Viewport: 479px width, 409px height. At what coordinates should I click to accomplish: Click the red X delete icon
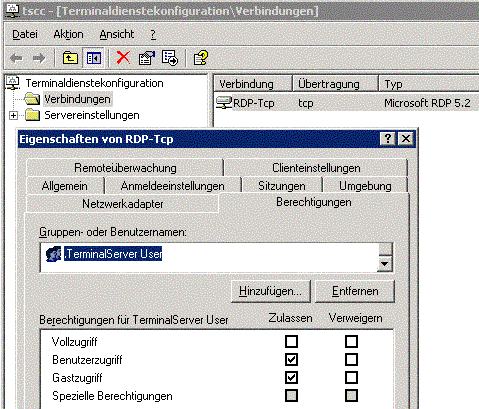(x=123, y=58)
